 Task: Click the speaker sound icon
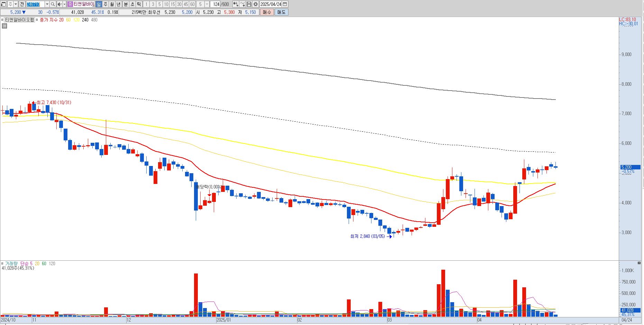(x=59, y=4)
